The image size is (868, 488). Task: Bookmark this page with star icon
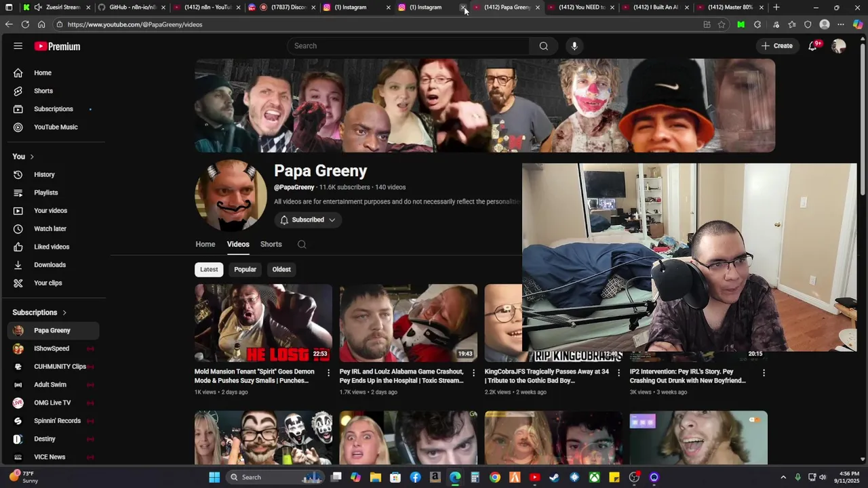click(x=722, y=24)
